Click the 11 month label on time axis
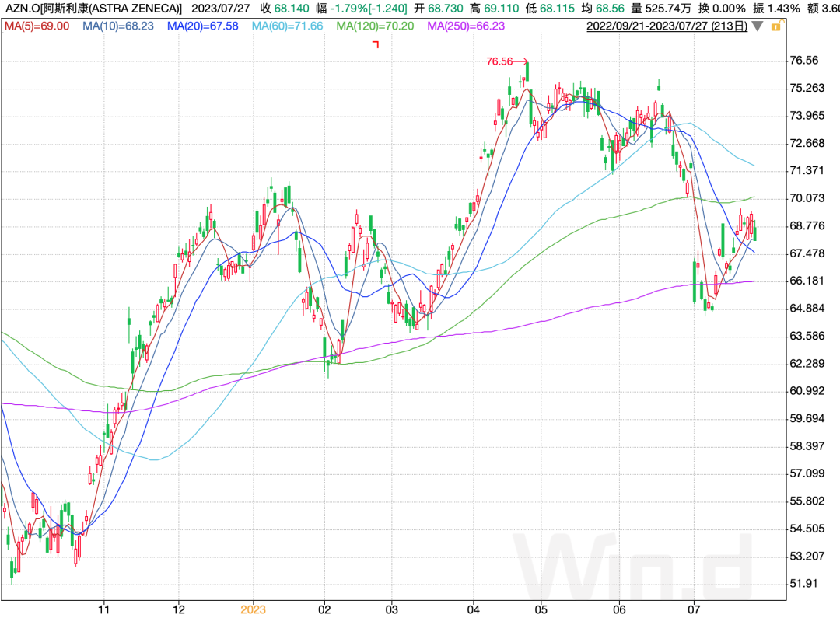Screen dimensions: 840x618 coord(104,609)
